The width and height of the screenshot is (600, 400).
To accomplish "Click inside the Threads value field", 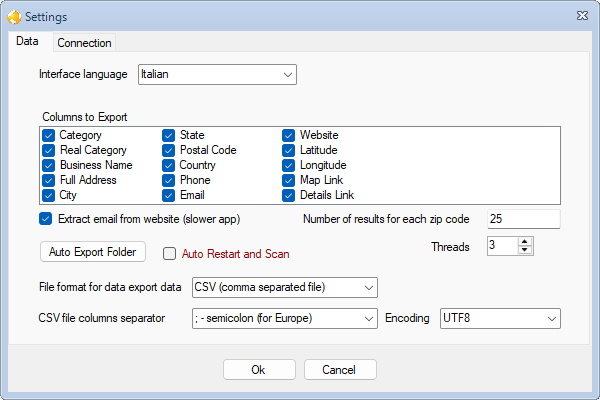I will click(x=502, y=246).
